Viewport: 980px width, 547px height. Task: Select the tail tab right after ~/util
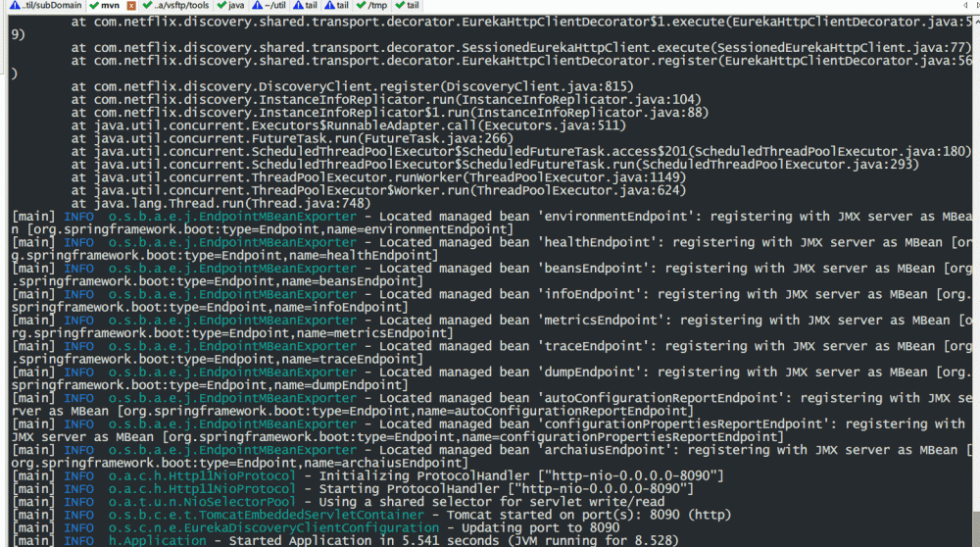click(x=305, y=5)
